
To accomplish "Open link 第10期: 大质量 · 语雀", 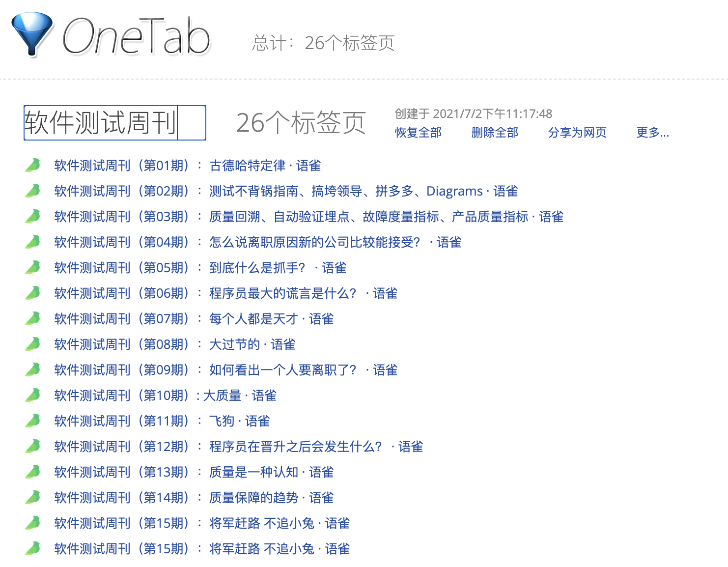I will pos(165,396).
